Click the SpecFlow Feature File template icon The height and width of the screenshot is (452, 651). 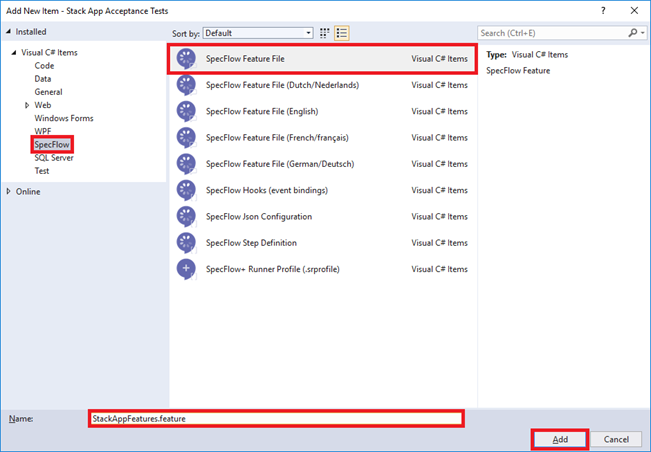(x=186, y=59)
